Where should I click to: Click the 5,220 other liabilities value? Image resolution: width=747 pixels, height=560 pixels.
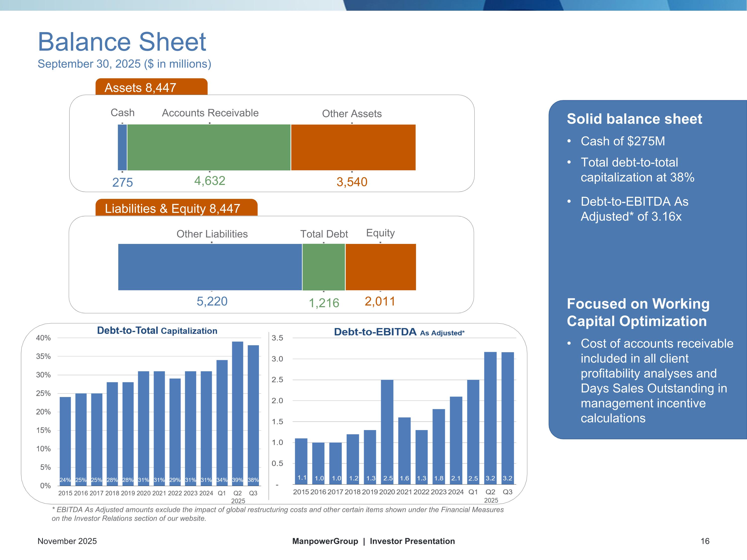coord(212,301)
